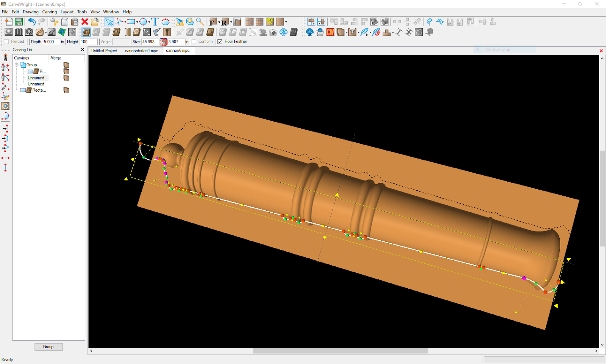Enable the Pierced checkbox

6,42
